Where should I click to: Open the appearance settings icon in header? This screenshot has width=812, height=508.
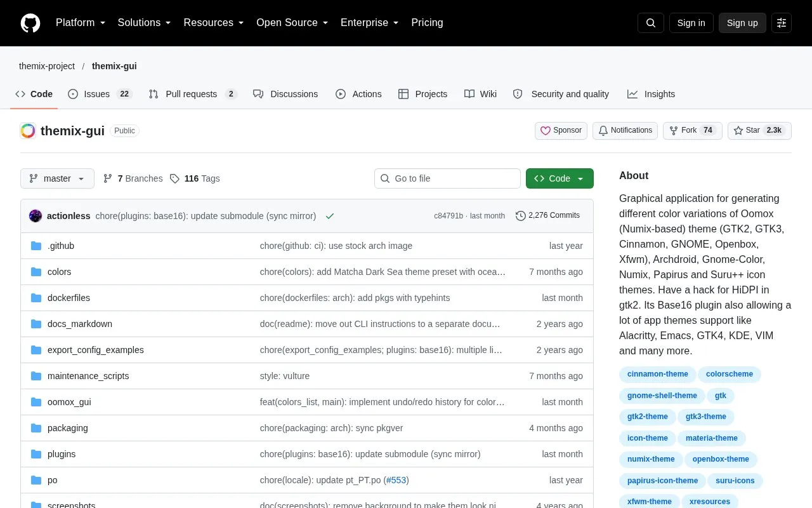tap(782, 23)
